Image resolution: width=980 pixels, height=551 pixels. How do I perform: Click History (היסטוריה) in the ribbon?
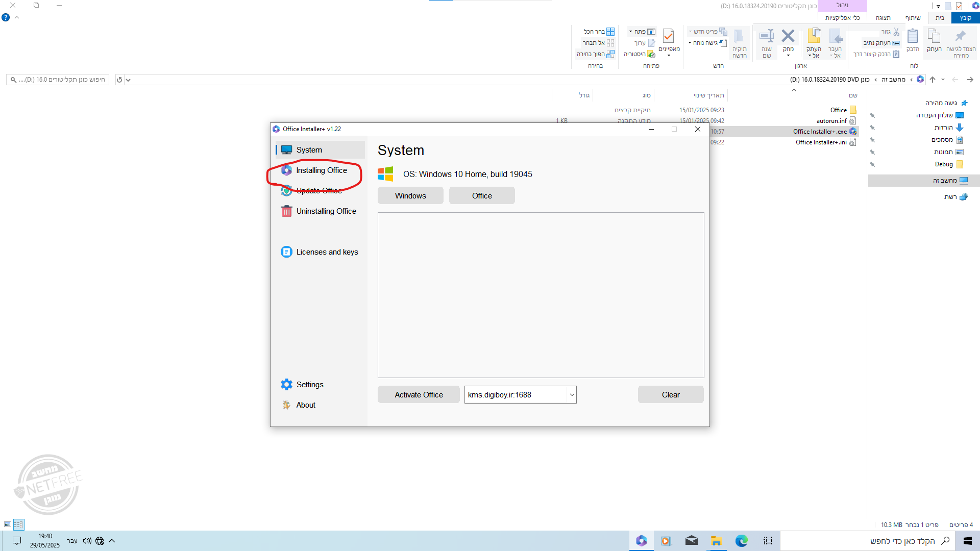(x=639, y=54)
